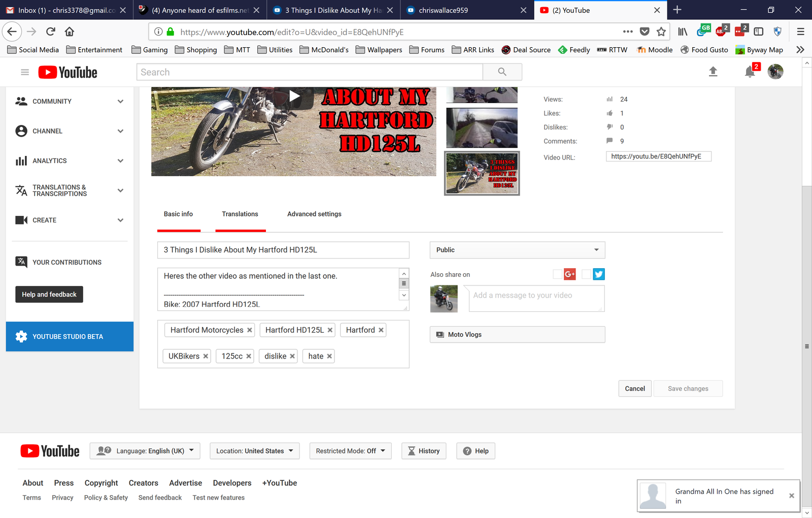Click the Copyright footer link
The height and width of the screenshot is (518, 812).
coord(101,483)
